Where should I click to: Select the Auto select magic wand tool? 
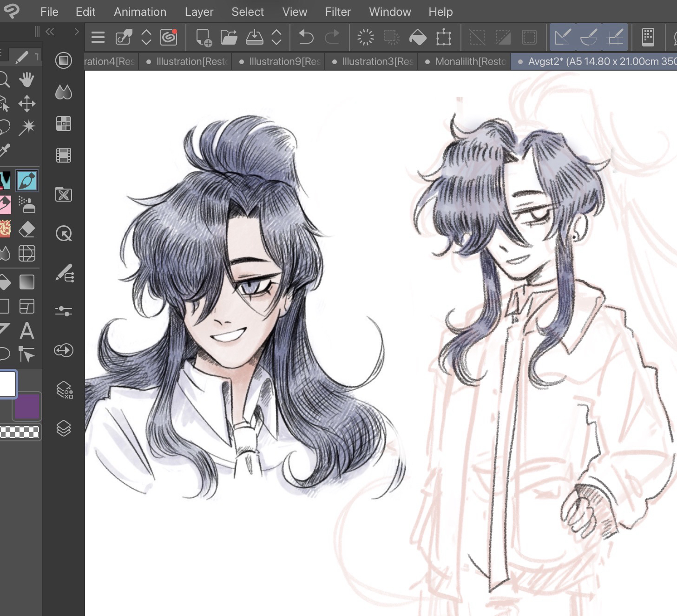click(x=27, y=127)
